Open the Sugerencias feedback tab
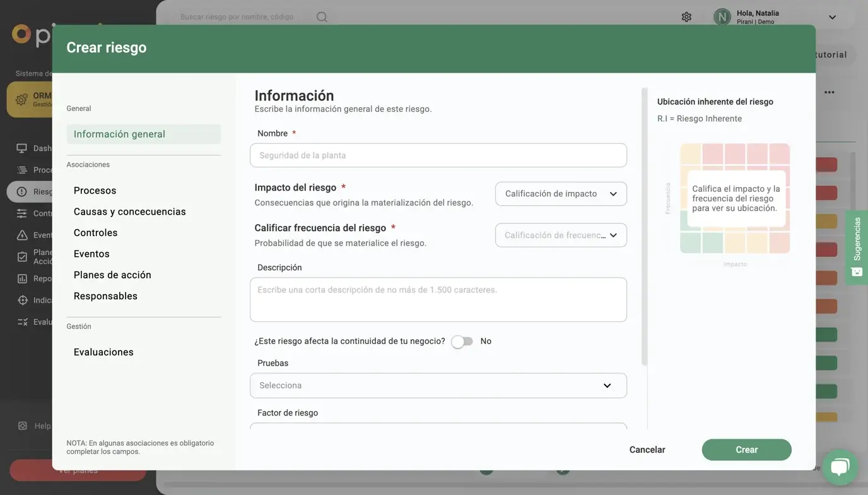Image resolution: width=868 pixels, height=495 pixels. coord(857,247)
